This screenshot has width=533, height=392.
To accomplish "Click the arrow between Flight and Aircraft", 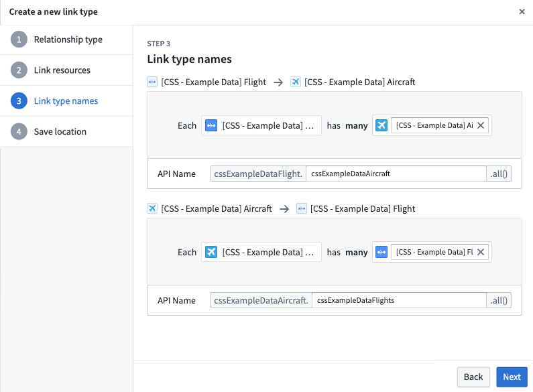I will tap(278, 82).
